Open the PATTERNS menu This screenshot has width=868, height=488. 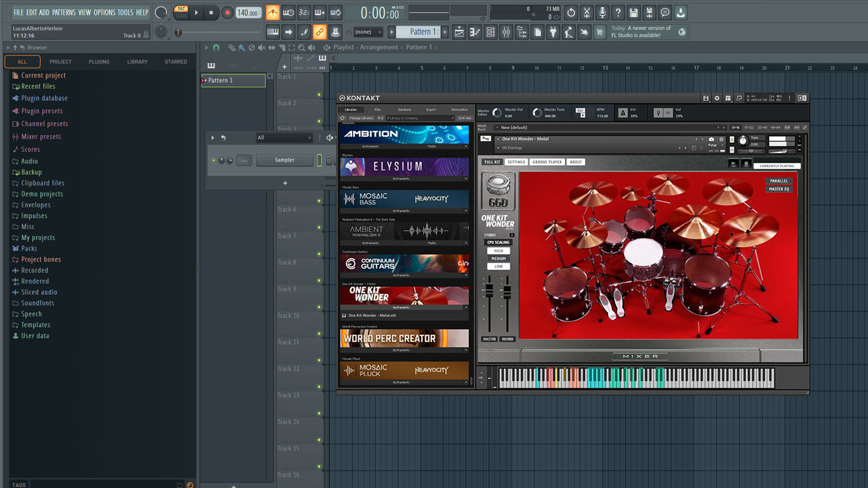(64, 12)
